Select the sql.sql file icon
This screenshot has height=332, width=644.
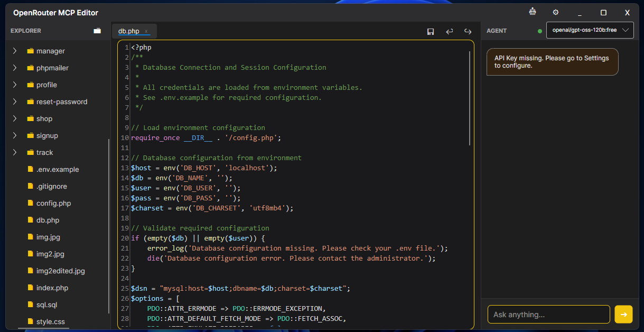30,305
